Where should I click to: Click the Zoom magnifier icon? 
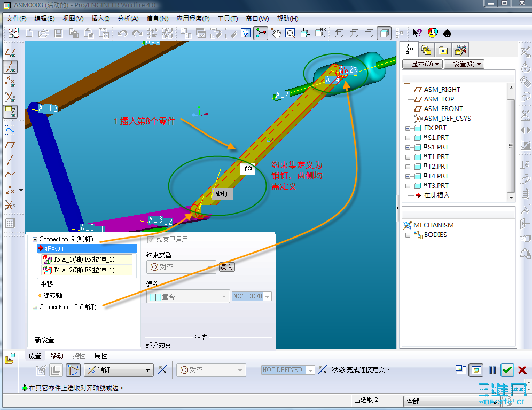tap(290, 33)
